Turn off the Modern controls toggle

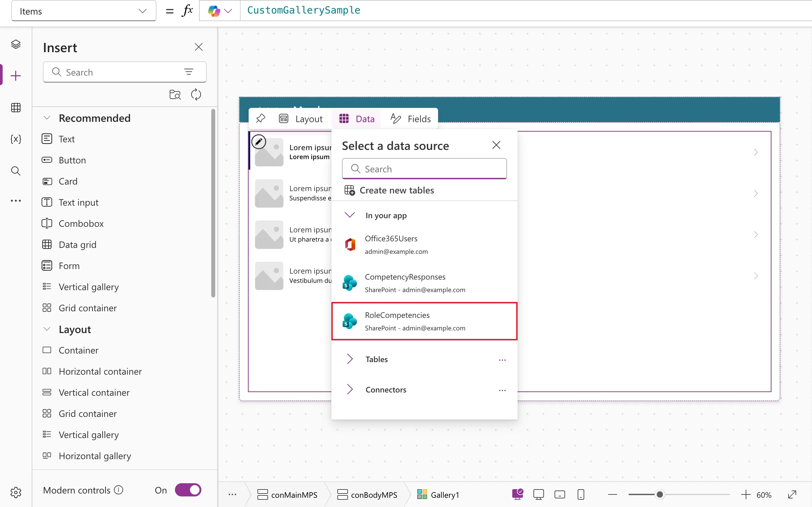tap(188, 490)
